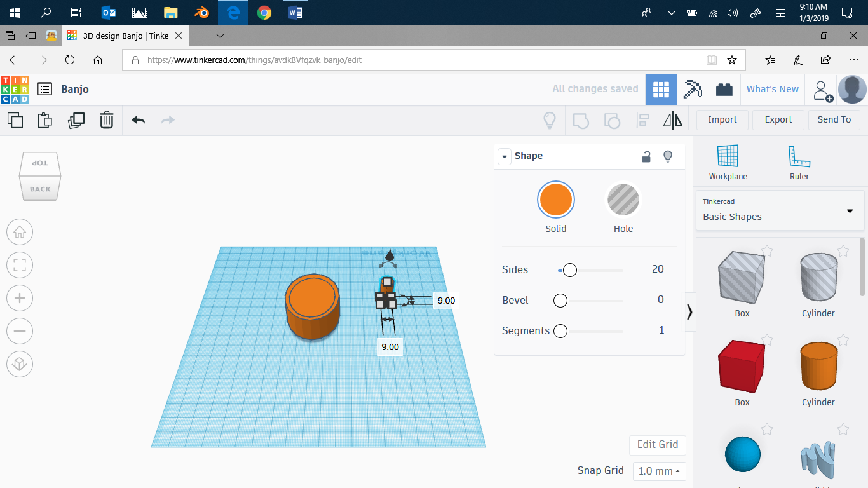The height and width of the screenshot is (488, 868).
Task: Open What's New
Action: [773, 90]
